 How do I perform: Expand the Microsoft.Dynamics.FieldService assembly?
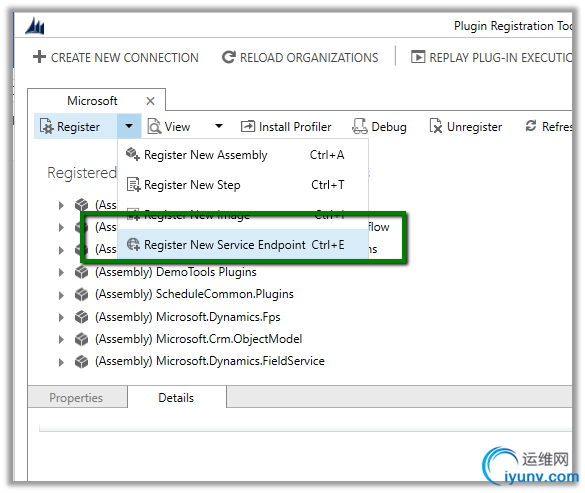point(61,362)
